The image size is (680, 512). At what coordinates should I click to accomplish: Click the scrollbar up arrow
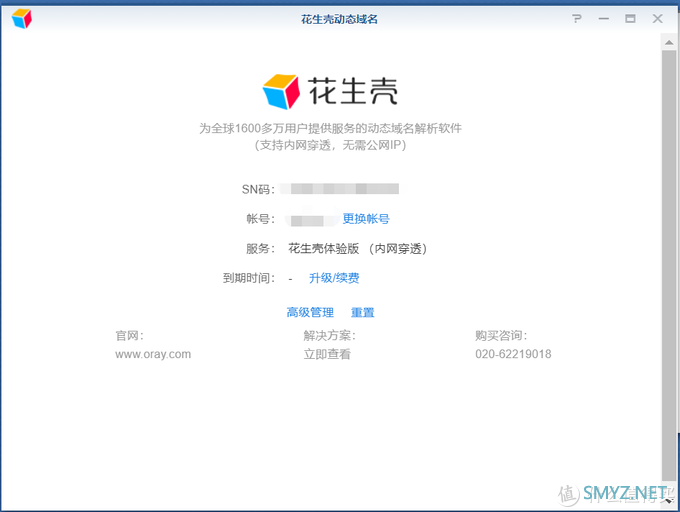669,42
